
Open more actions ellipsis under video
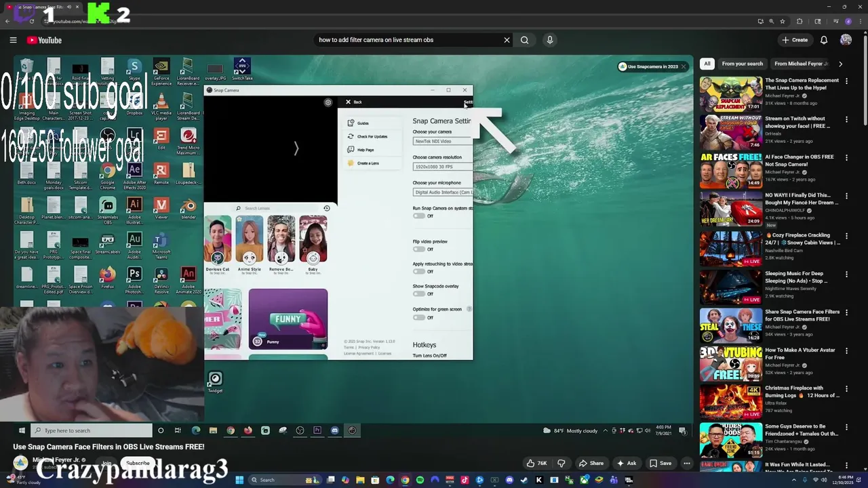click(687, 464)
